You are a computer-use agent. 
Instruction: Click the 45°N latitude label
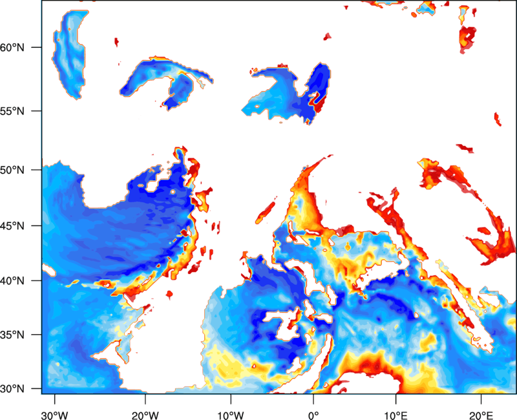pyautogui.click(x=12, y=226)
